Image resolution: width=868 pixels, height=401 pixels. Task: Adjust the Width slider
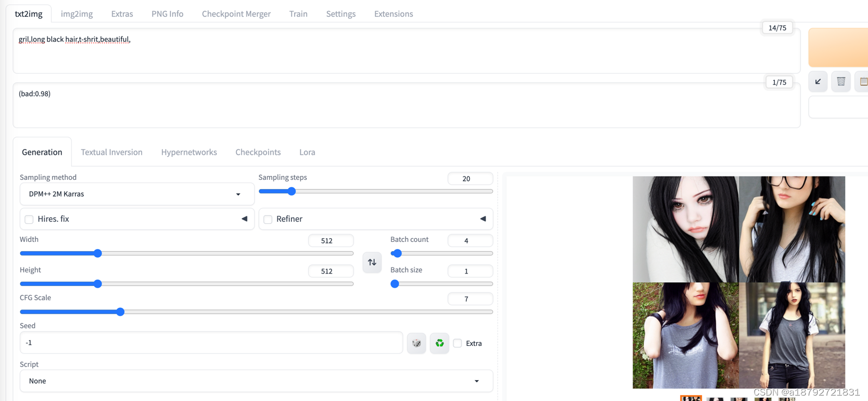click(186, 253)
